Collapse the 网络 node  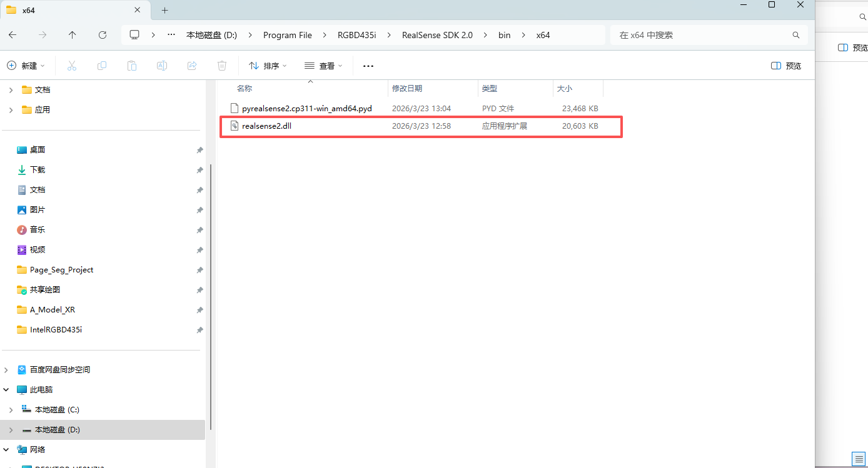click(x=6, y=450)
